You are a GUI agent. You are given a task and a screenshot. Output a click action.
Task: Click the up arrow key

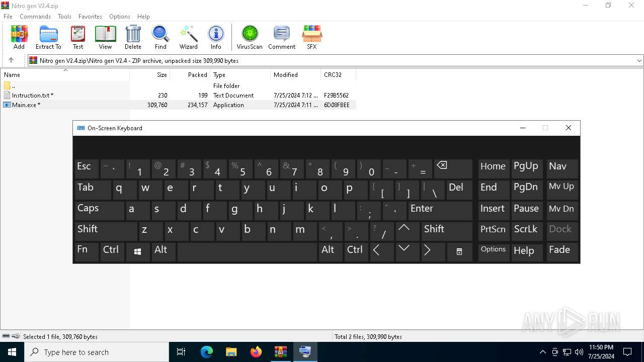point(407,231)
